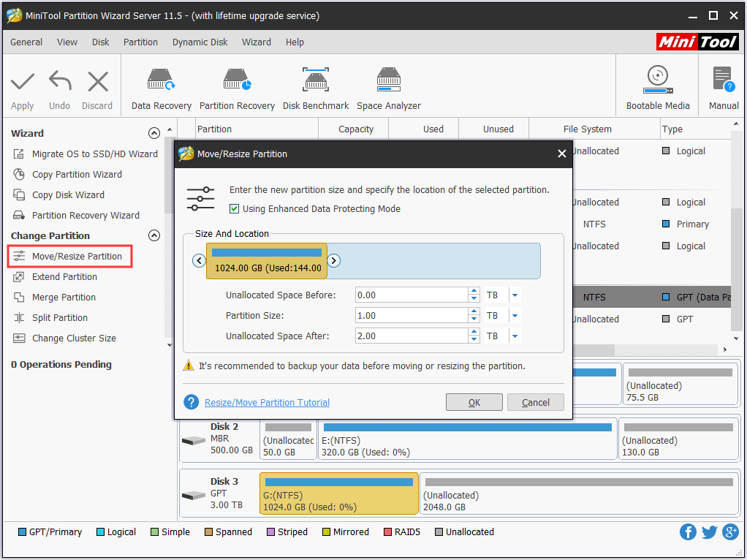Click Cancel in Move/Resize dialog

pos(536,402)
